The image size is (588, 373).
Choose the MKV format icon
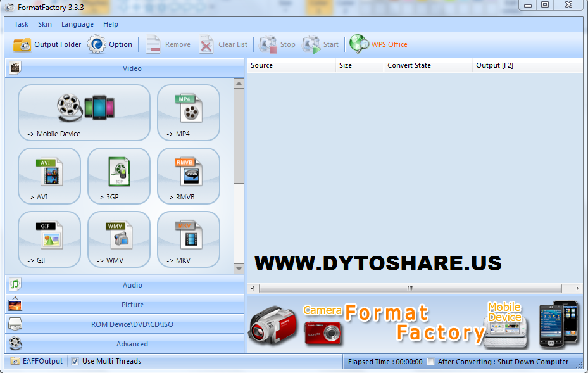click(188, 236)
